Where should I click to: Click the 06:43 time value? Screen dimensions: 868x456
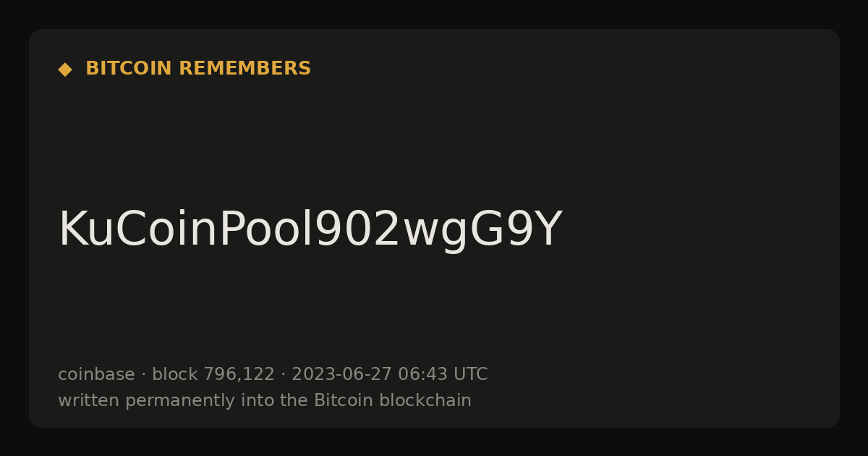pos(422,374)
